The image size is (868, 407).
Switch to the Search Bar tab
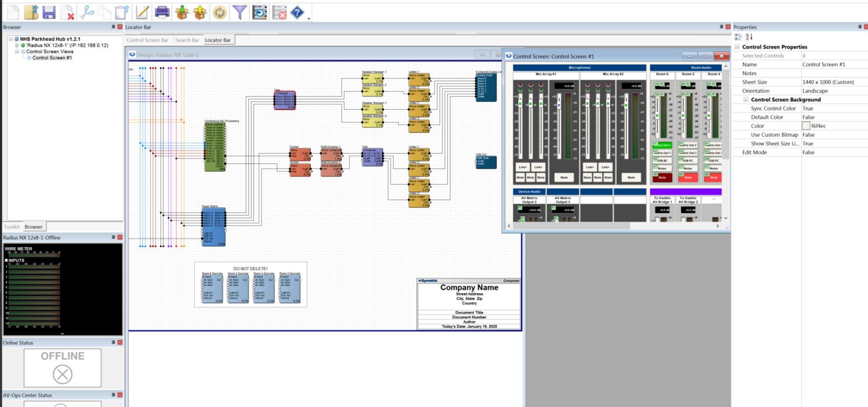point(187,40)
